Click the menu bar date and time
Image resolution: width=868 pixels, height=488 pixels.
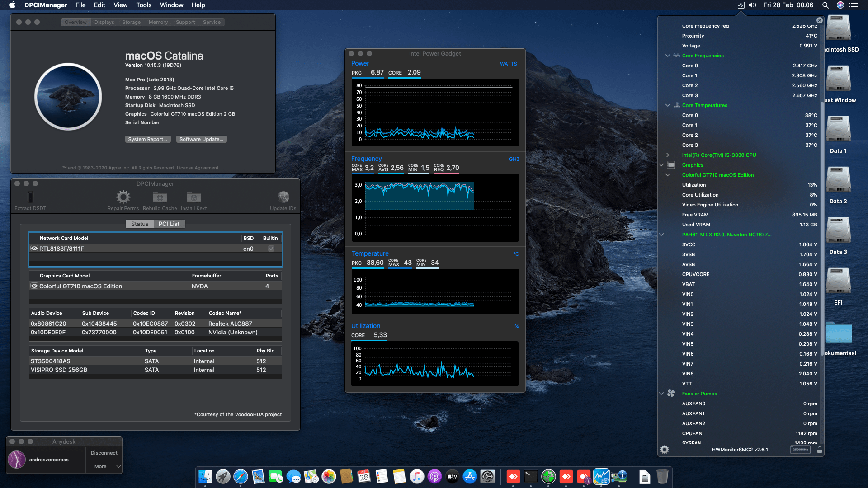788,5
